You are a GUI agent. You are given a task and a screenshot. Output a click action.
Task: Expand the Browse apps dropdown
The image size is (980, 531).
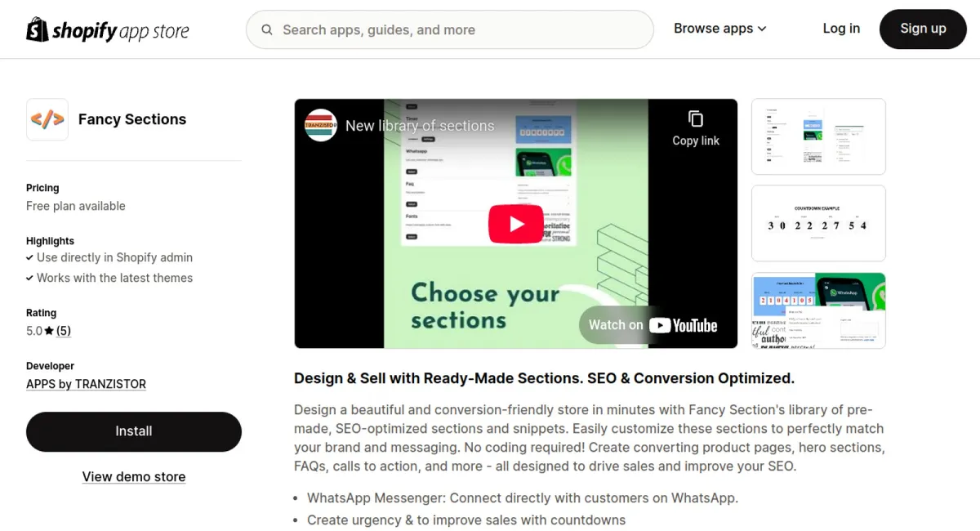720,29
